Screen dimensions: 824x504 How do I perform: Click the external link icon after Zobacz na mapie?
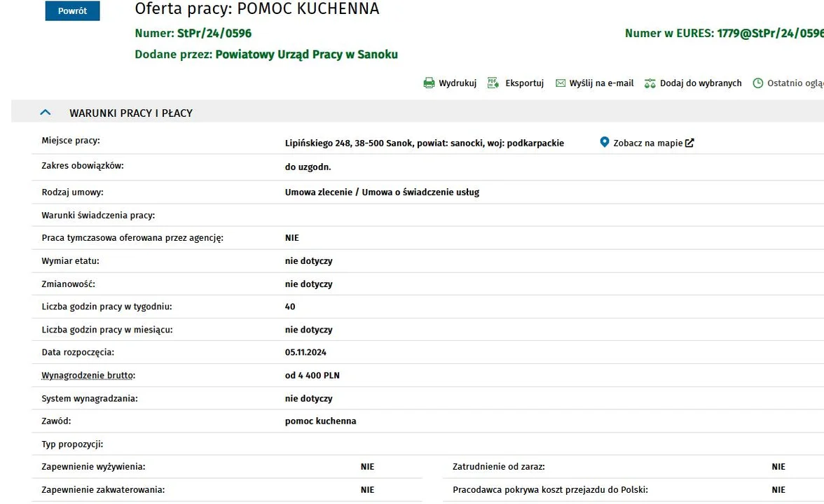[689, 143]
